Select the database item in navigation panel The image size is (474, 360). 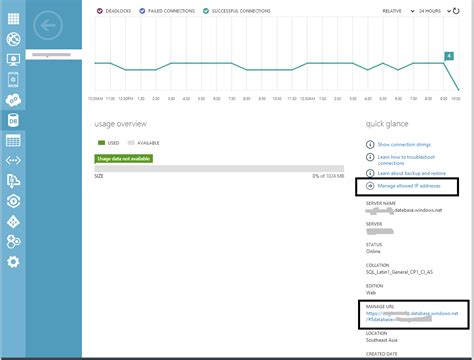54,55
